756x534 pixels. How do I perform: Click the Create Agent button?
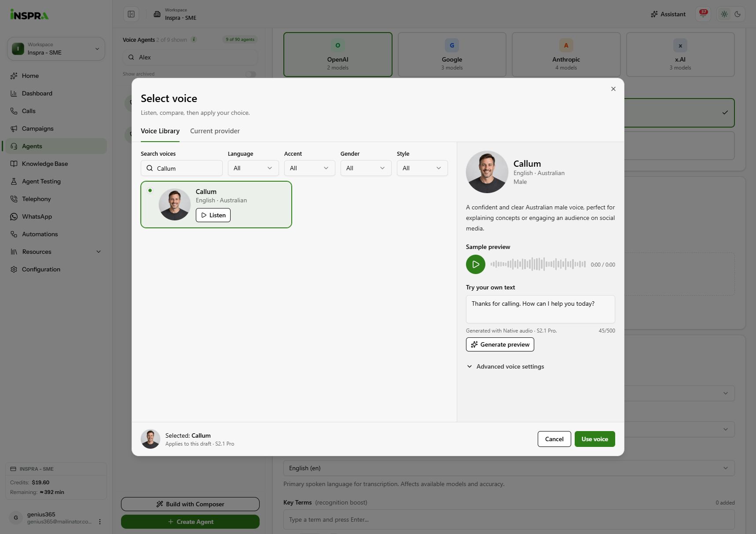point(190,522)
